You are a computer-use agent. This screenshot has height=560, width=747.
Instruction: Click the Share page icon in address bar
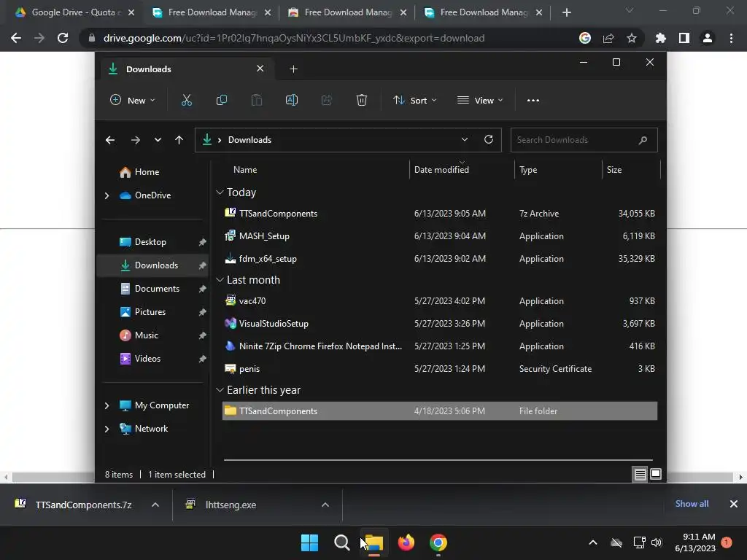coord(608,38)
